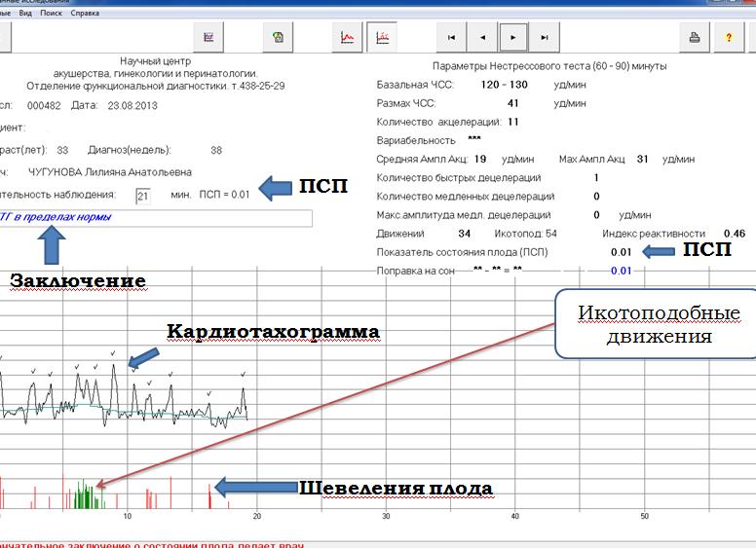Click the tallest peak of the cardiotachogram
756x548 pixels.
(114, 367)
